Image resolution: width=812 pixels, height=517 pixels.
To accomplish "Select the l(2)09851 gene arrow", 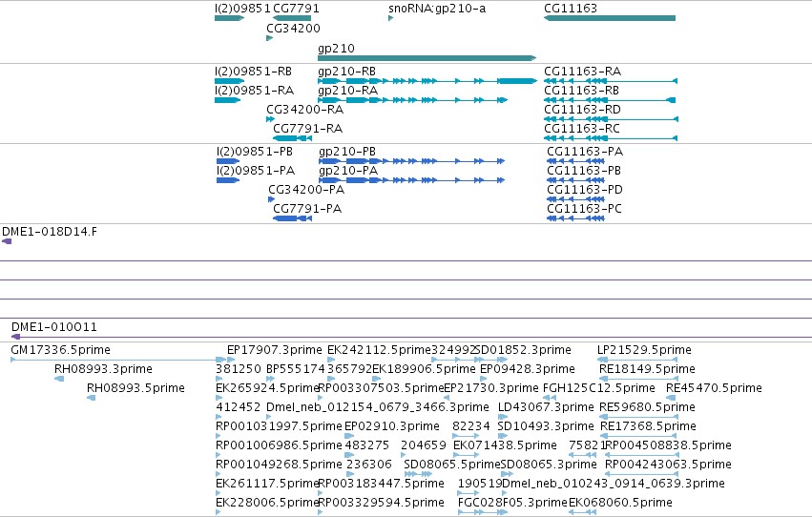I will [229, 18].
